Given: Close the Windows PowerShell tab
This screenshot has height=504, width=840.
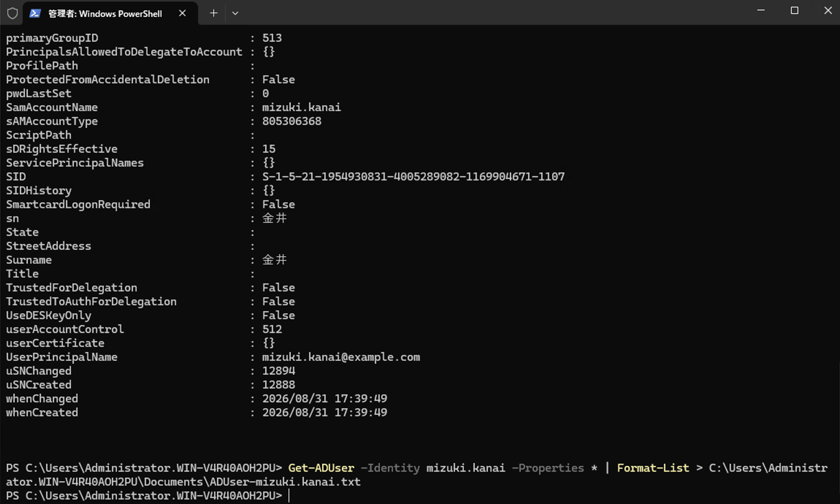Looking at the screenshot, I should [182, 13].
